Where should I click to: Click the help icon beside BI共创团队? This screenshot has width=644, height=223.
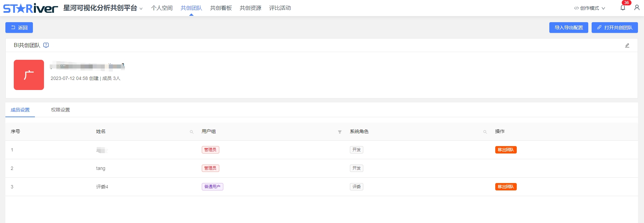click(46, 45)
